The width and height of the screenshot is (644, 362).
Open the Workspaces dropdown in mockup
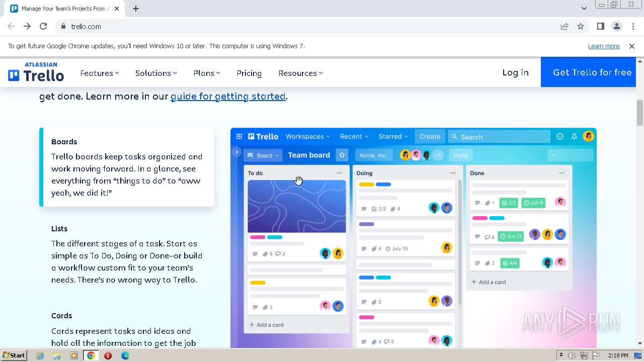(x=307, y=136)
